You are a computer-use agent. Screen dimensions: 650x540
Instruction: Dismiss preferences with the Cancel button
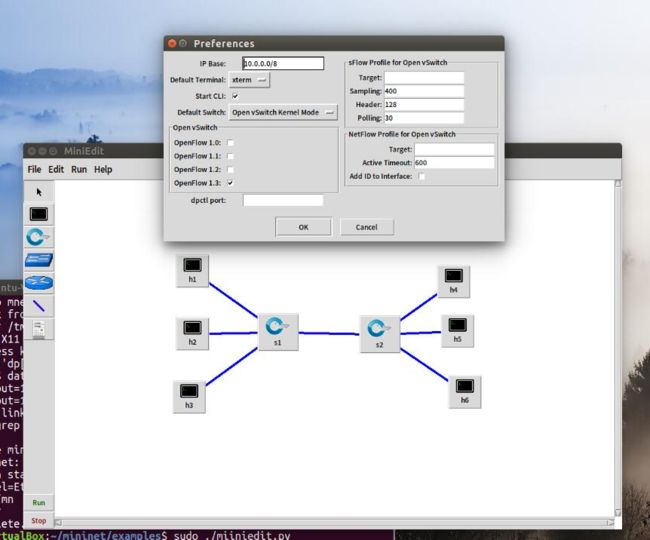(x=366, y=227)
